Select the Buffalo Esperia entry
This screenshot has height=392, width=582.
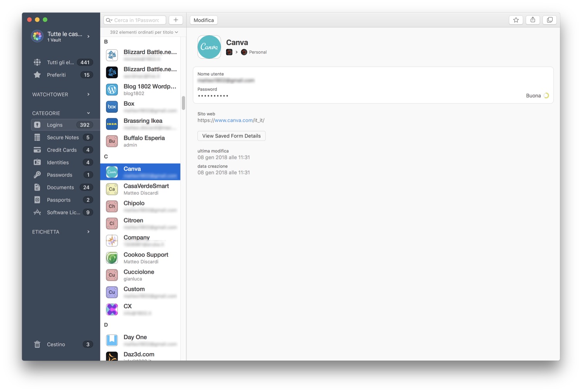tap(140, 141)
